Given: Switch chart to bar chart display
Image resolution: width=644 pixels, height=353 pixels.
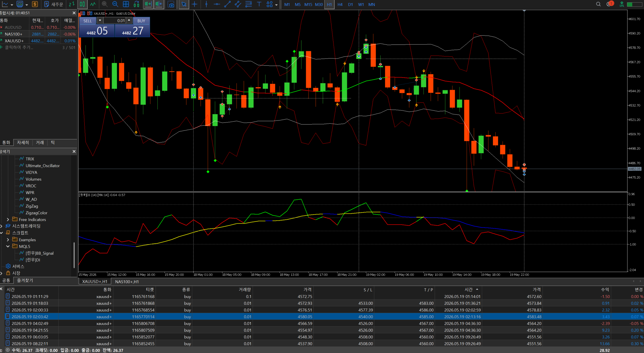Looking at the screenshot, I should [x=72, y=4].
